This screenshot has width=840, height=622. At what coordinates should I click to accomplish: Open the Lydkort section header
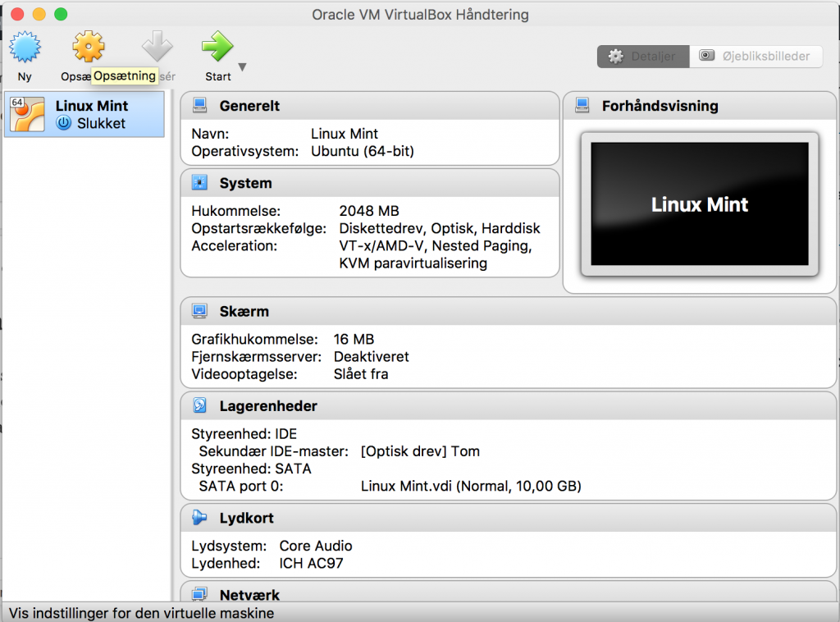[x=509, y=518]
